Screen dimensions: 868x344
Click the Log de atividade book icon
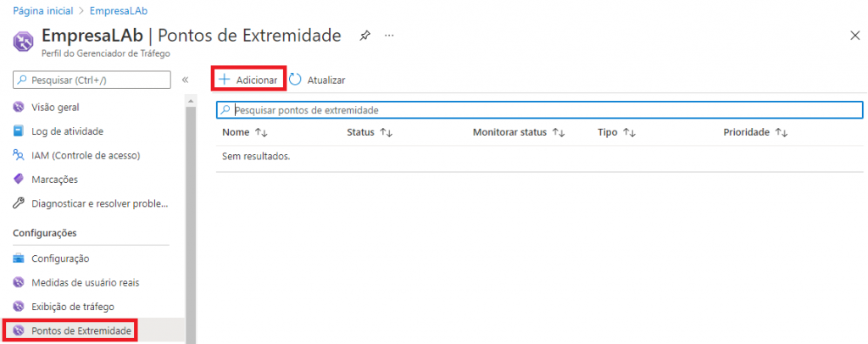(19, 131)
